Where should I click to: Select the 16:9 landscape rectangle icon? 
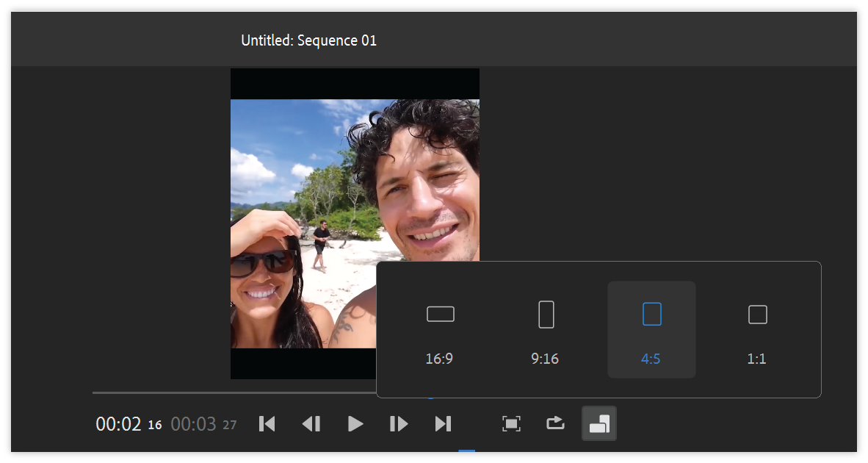440,315
